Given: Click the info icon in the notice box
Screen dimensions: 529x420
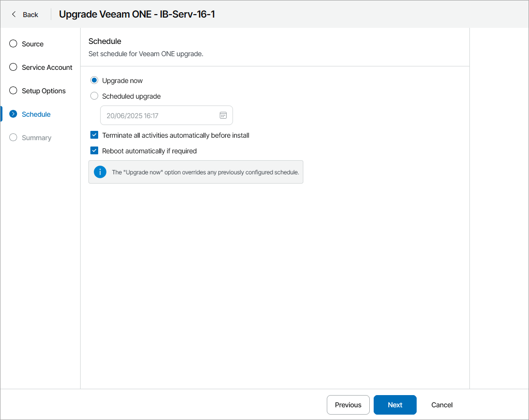Looking at the screenshot, I should tap(100, 172).
